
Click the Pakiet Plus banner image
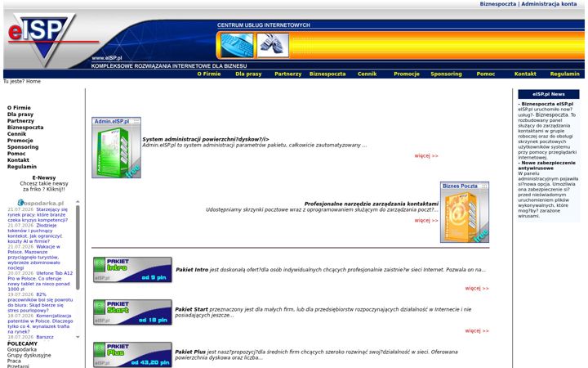133,354
